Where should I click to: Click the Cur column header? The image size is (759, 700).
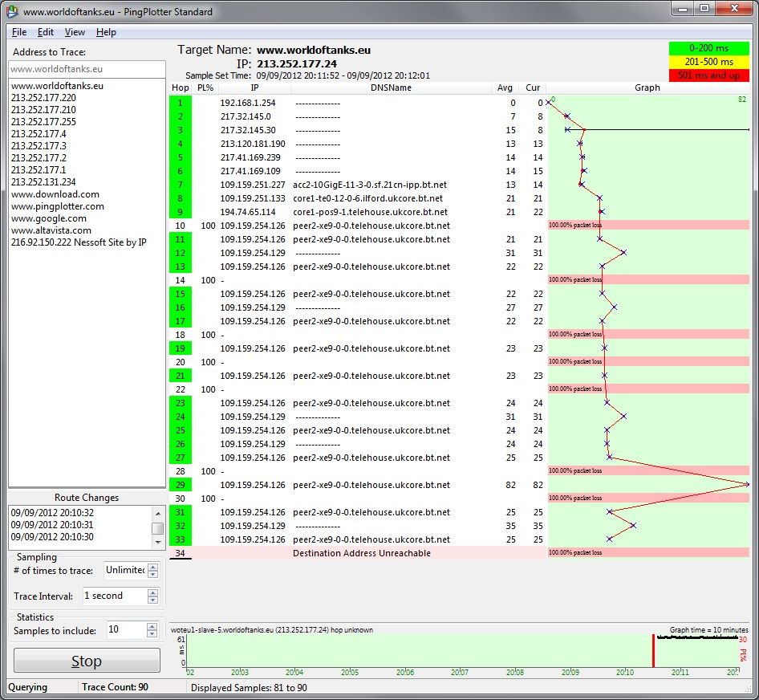pyautogui.click(x=533, y=87)
